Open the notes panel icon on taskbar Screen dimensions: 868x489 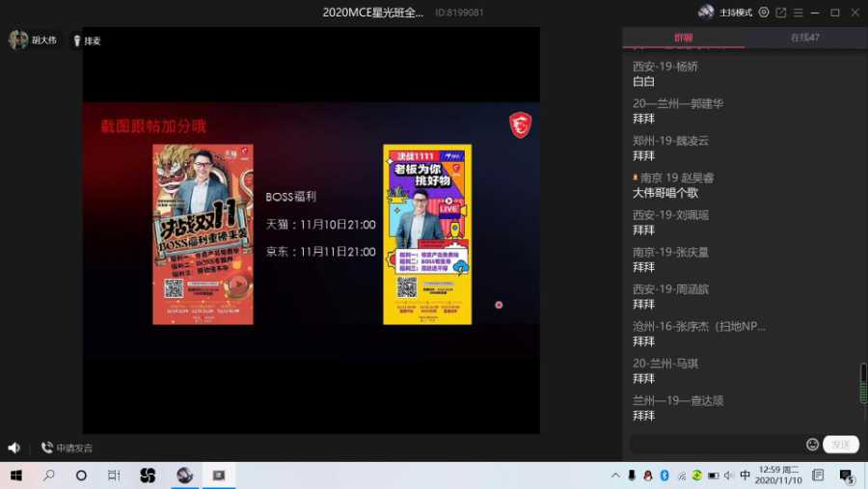tap(818, 475)
